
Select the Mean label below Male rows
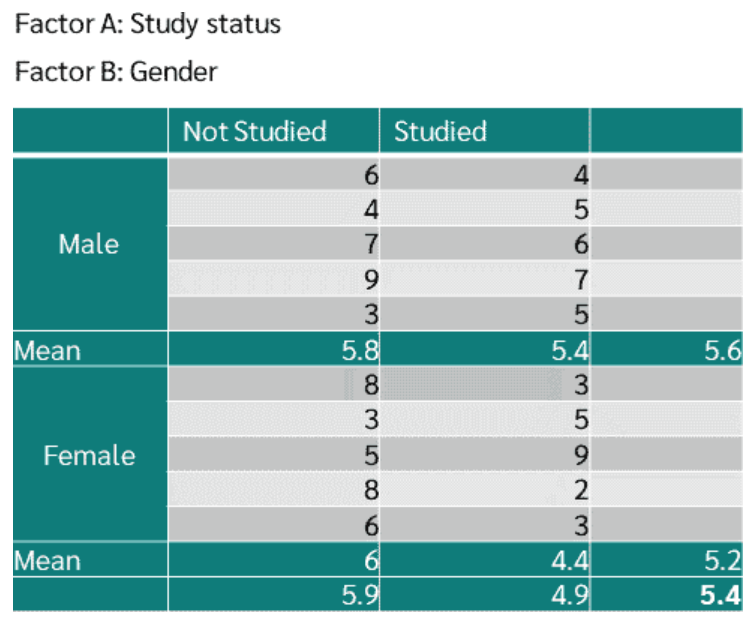coord(47,351)
